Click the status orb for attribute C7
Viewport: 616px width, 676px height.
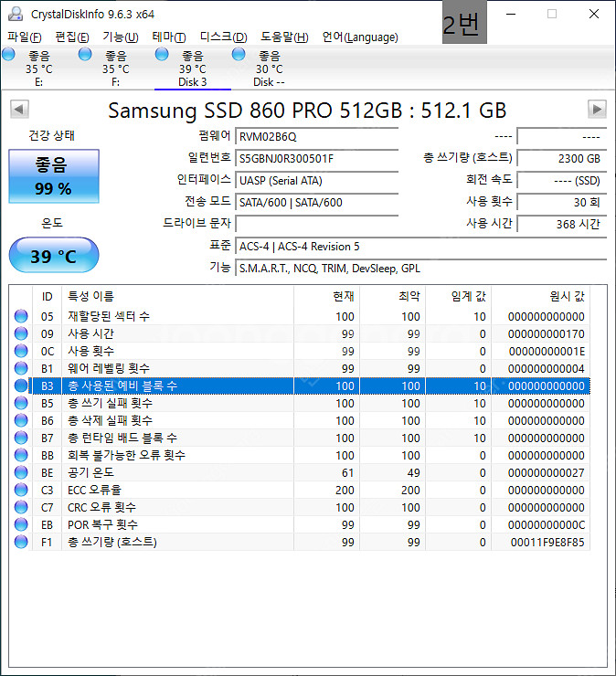(x=21, y=507)
